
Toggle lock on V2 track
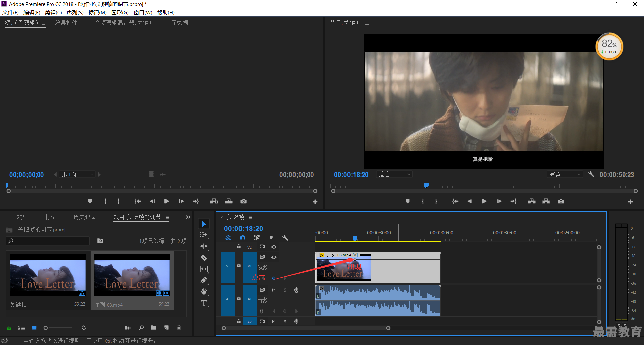tap(239, 247)
